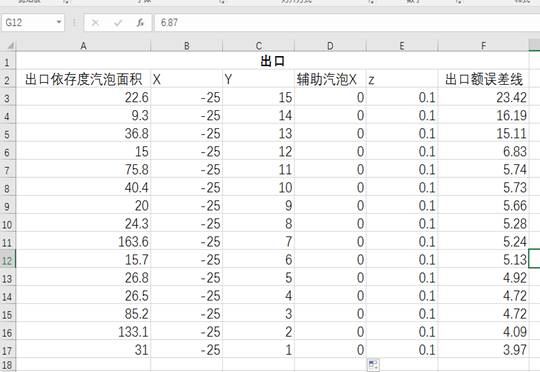Click the Insert Function fx icon
Screen dimensions: 540x372
140,23
